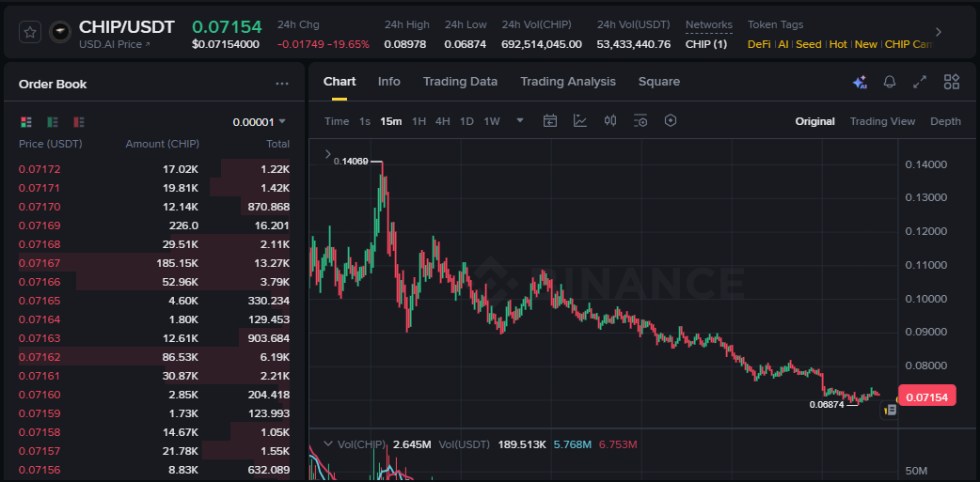This screenshot has width=980, height=482.
Task: Click the CHIP/USDT pair name
Action: [127, 27]
